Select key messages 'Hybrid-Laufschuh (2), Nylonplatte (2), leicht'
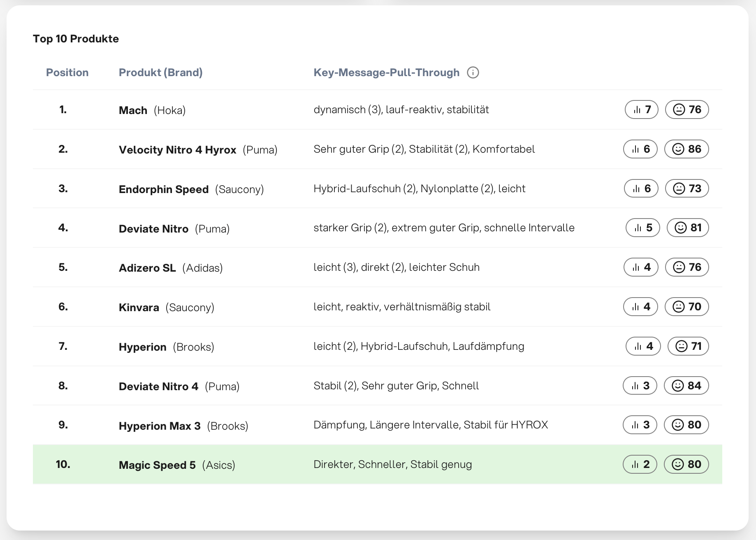Image resolution: width=756 pixels, height=540 pixels. 420,189
